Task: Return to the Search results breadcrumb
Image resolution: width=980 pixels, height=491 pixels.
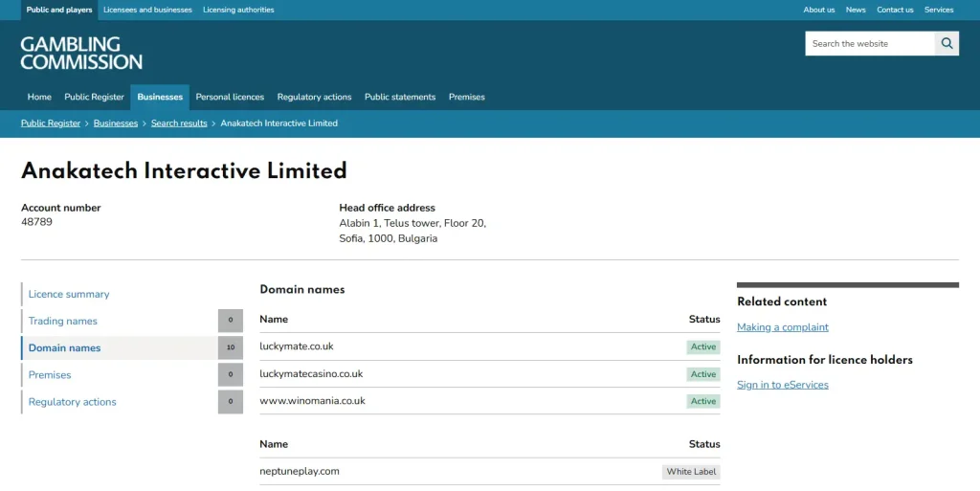Action: (x=179, y=123)
